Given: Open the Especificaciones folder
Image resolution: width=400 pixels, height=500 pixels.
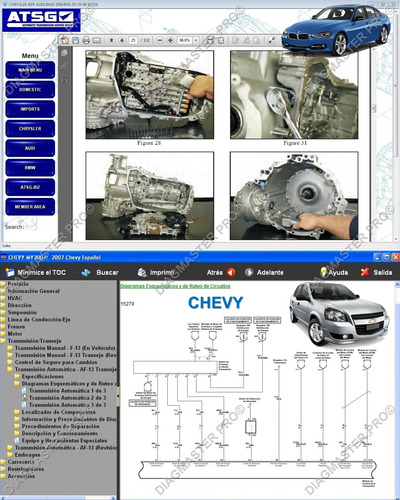Looking at the screenshot, I should point(39,376).
